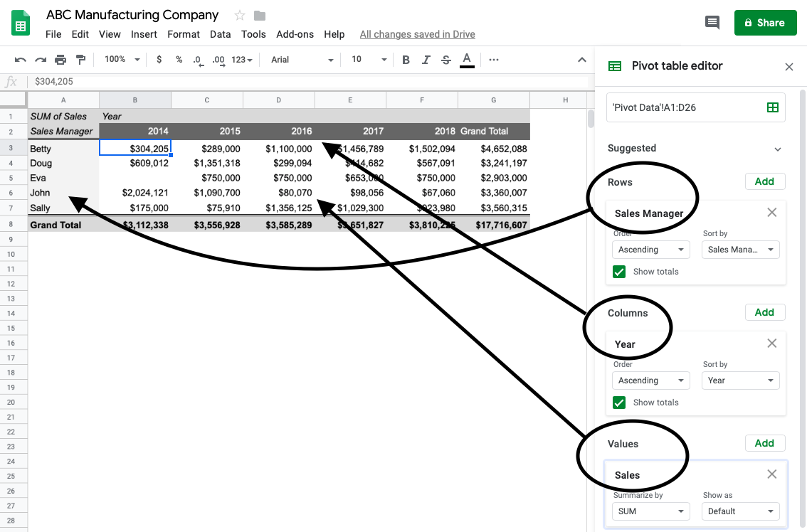Format selection as percent
807x532 pixels.
click(179, 59)
